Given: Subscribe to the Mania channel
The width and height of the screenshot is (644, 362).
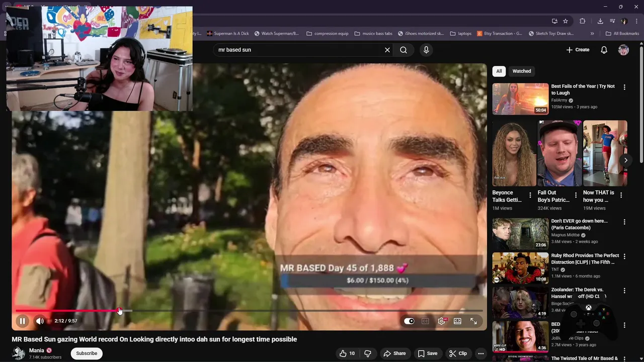Looking at the screenshot, I should [87, 353].
